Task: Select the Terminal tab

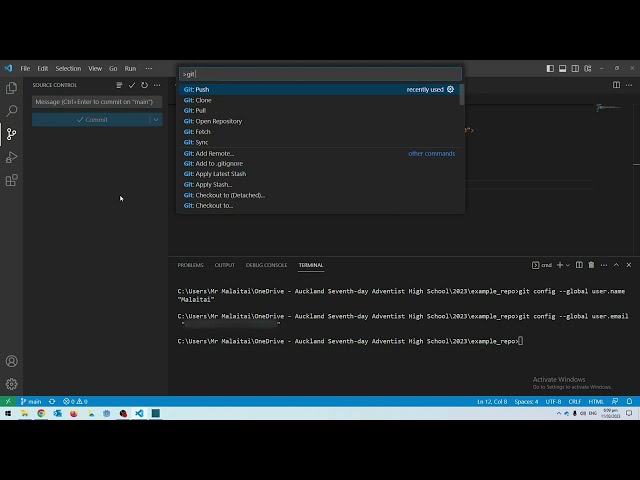Action: point(311,265)
